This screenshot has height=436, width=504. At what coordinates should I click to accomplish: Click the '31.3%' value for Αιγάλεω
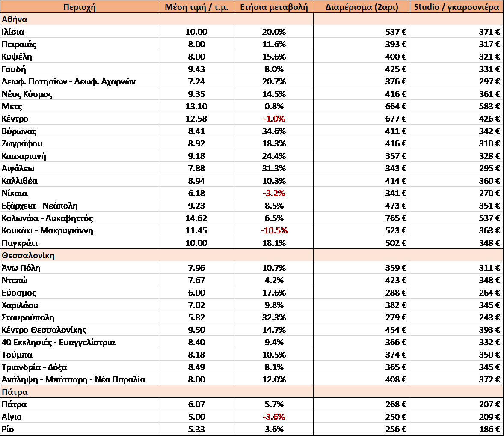coord(274,169)
